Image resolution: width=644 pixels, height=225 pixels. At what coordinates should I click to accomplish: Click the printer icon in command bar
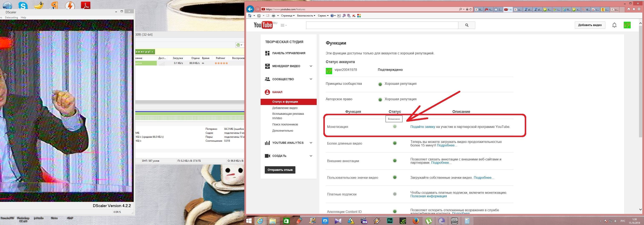coord(274,16)
